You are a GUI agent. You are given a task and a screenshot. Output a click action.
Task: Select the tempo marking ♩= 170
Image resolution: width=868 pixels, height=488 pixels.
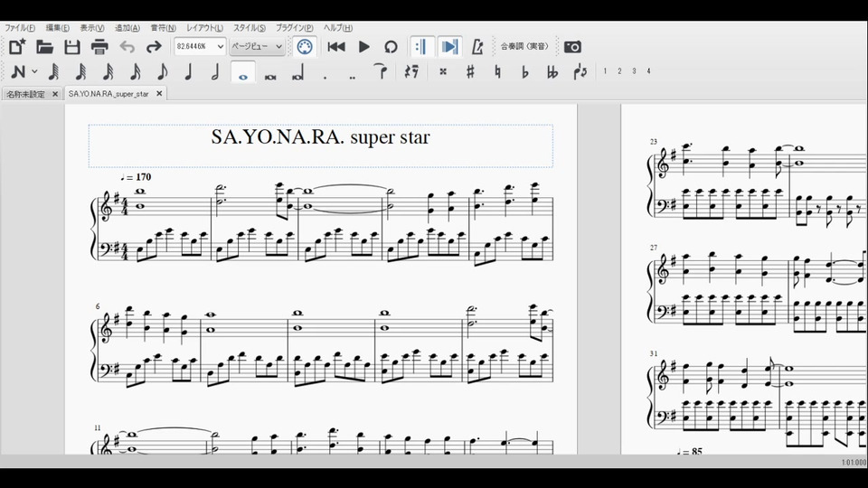pyautogui.click(x=136, y=177)
